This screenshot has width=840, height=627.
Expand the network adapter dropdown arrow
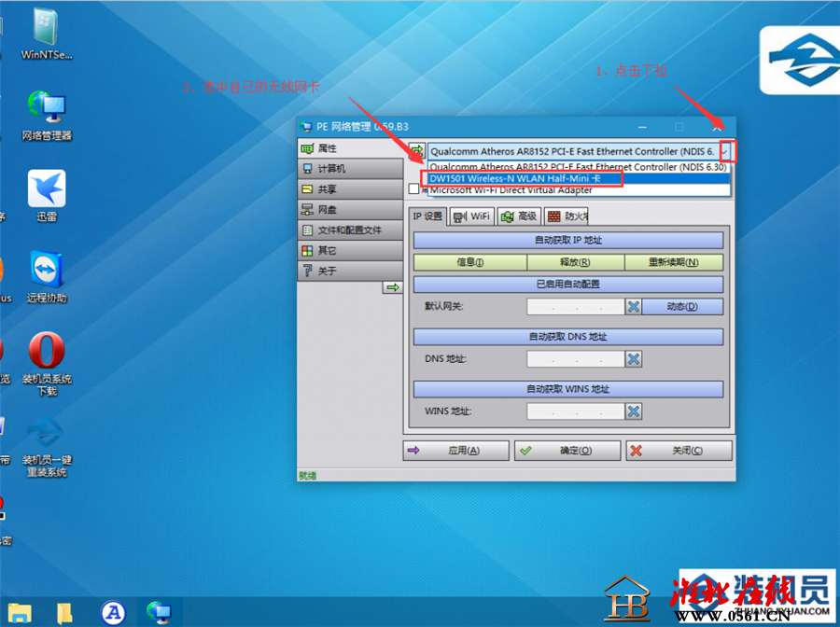725,151
